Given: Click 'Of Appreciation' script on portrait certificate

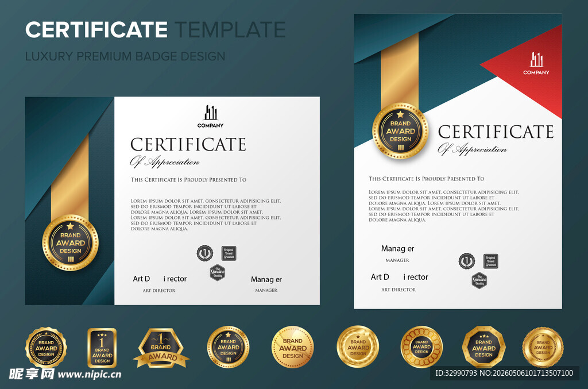Looking at the screenshot, I should (472, 149).
